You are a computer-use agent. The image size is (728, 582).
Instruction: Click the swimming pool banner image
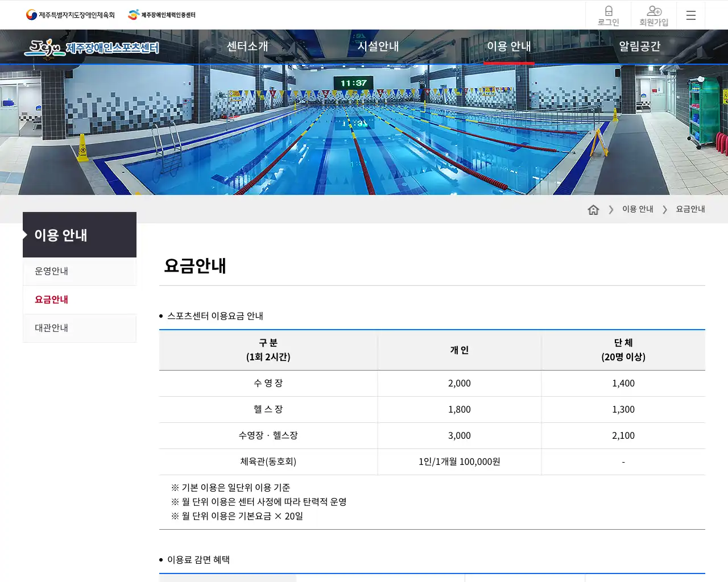(x=364, y=130)
